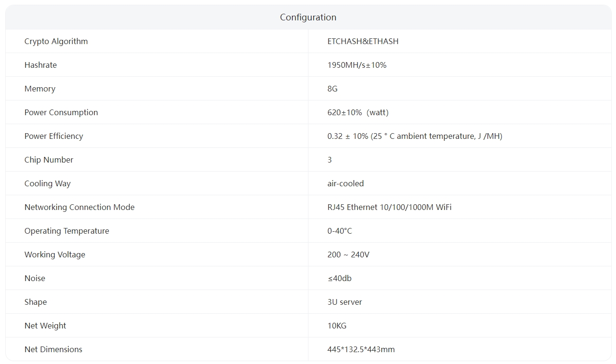The image size is (616, 364).
Task: Click the Chip Number label
Action: (49, 160)
